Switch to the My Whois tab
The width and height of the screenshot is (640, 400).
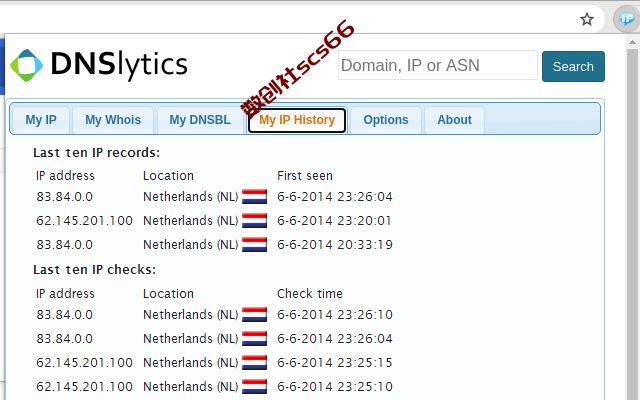pyautogui.click(x=113, y=120)
